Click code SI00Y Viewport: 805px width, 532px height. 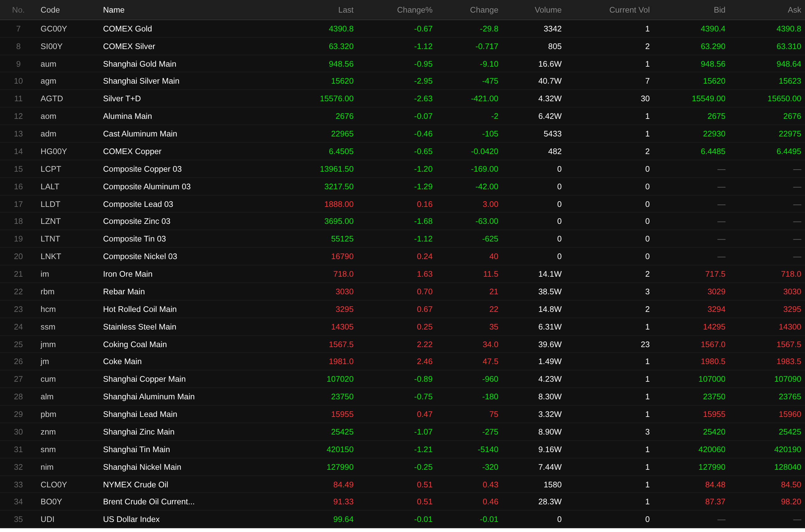point(52,47)
